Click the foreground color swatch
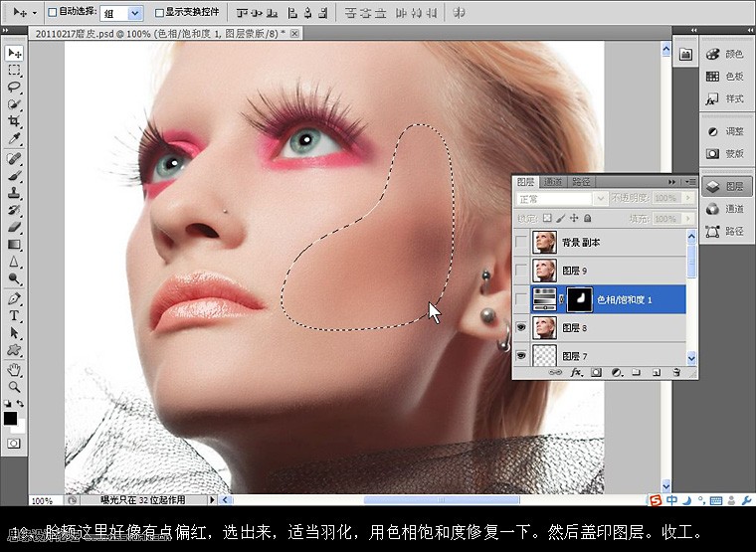The image size is (756, 552). point(10,418)
